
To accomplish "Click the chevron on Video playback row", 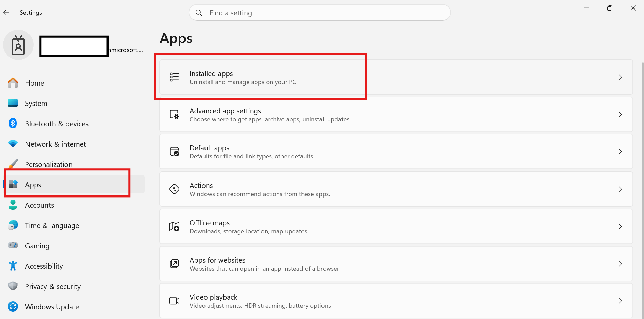I will click(620, 301).
